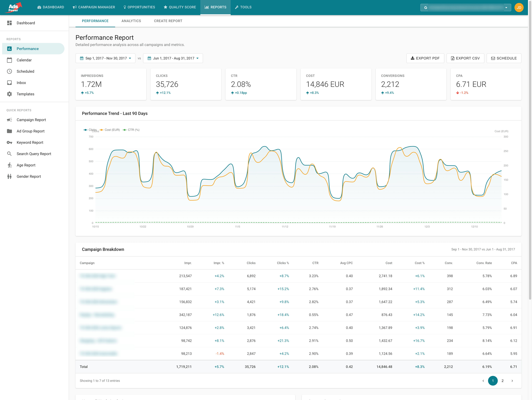Open the comparison date range Jun 1 - Aug 31
532x400 pixels.
click(173, 58)
